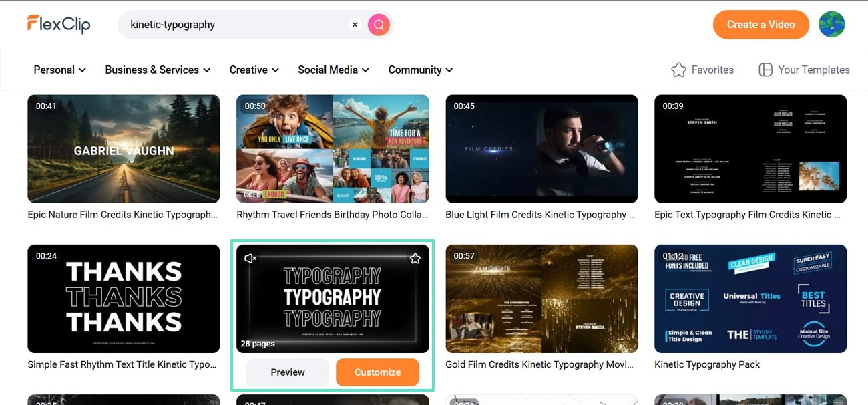868x405 pixels.
Task: Click the '28 pages' label
Action: [x=258, y=344]
